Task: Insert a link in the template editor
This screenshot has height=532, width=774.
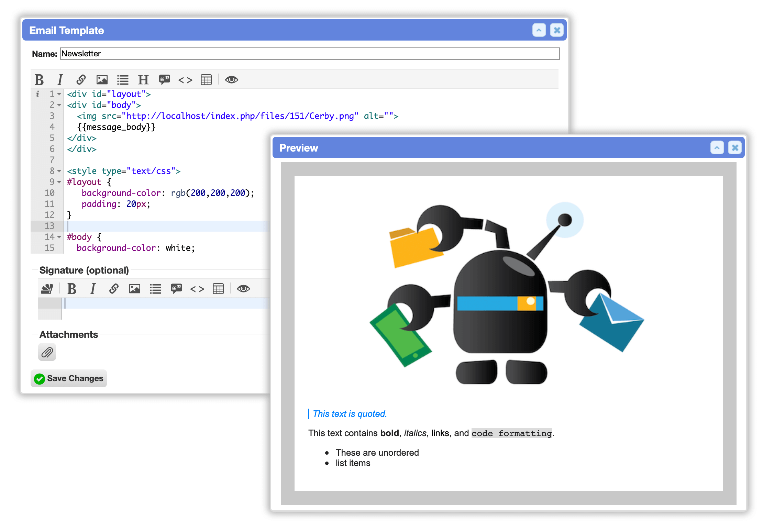Action: point(81,80)
